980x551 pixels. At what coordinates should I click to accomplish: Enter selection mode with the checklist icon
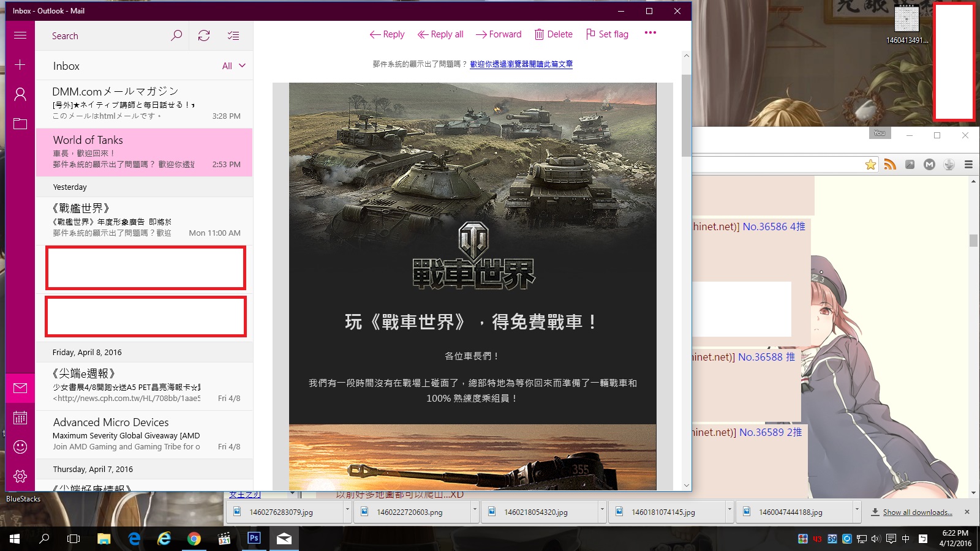click(x=233, y=36)
